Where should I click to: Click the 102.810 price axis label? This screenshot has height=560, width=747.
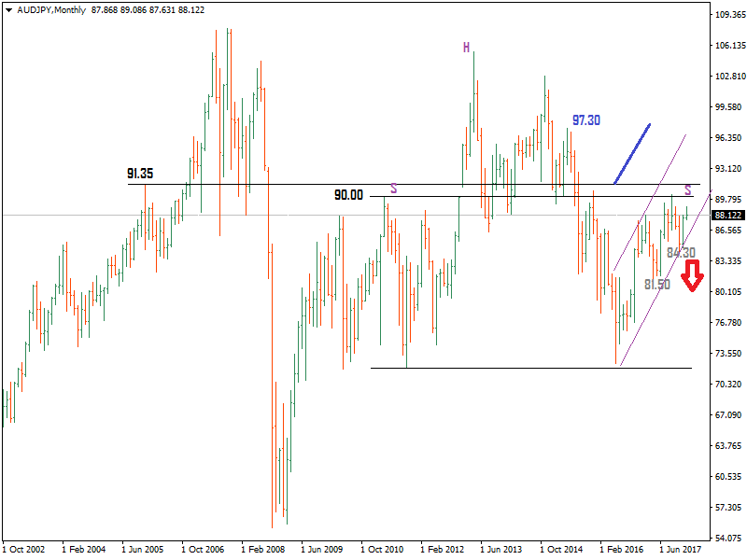tap(730, 77)
